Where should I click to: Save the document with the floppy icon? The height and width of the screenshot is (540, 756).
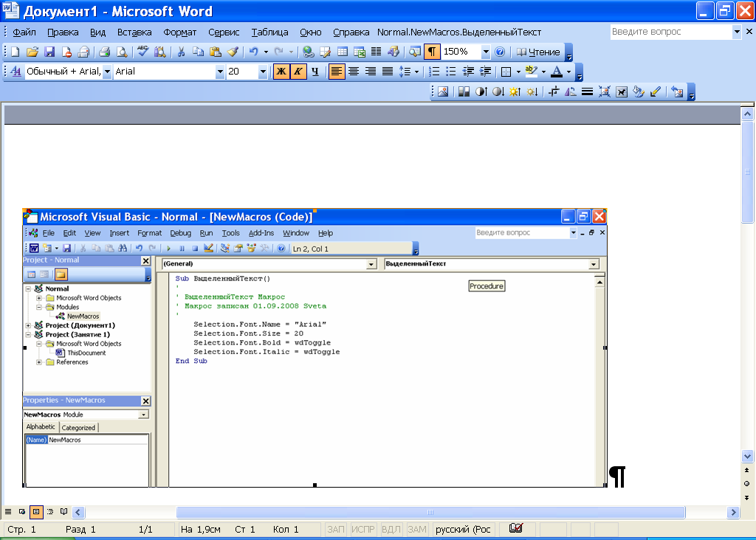click(49, 52)
